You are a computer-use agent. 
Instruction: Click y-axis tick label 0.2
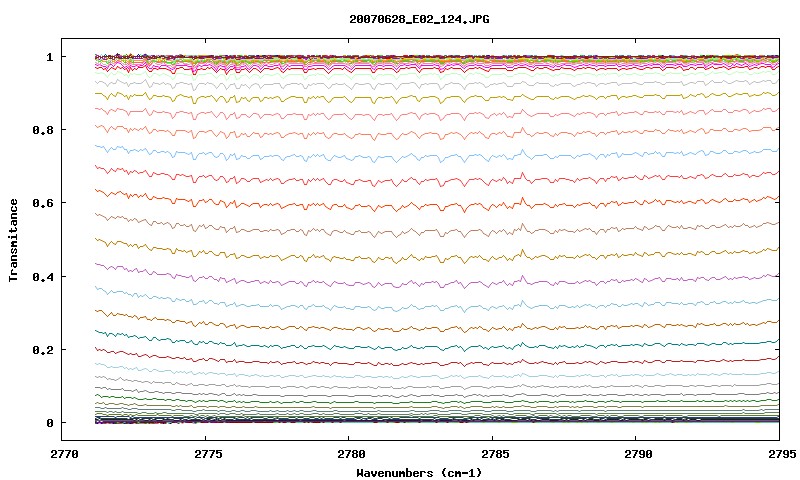tap(43, 350)
